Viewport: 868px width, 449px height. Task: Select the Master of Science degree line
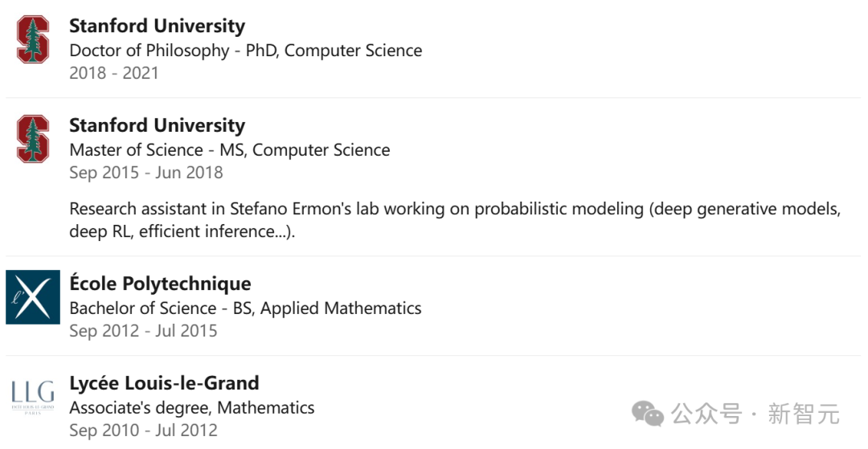point(230,150)
